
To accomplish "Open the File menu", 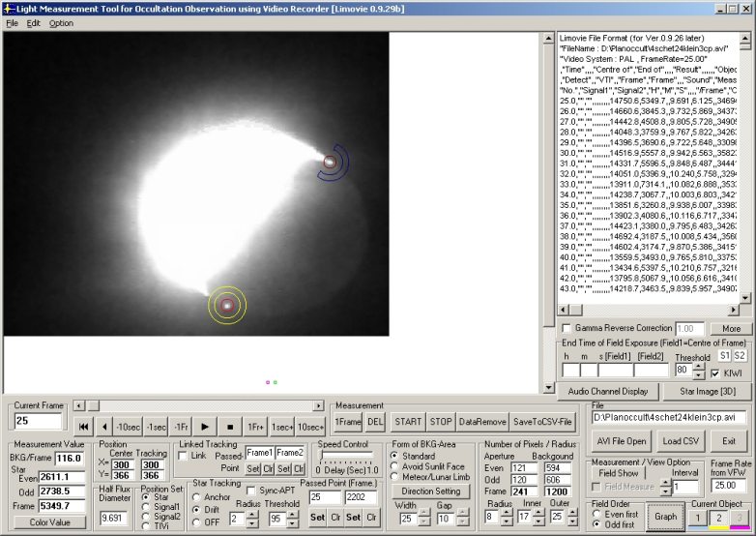I will 12,22.
